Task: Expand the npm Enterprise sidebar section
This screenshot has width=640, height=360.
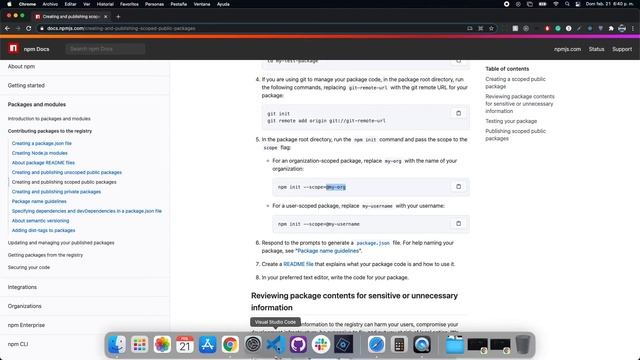Action: tap(26, 325)
